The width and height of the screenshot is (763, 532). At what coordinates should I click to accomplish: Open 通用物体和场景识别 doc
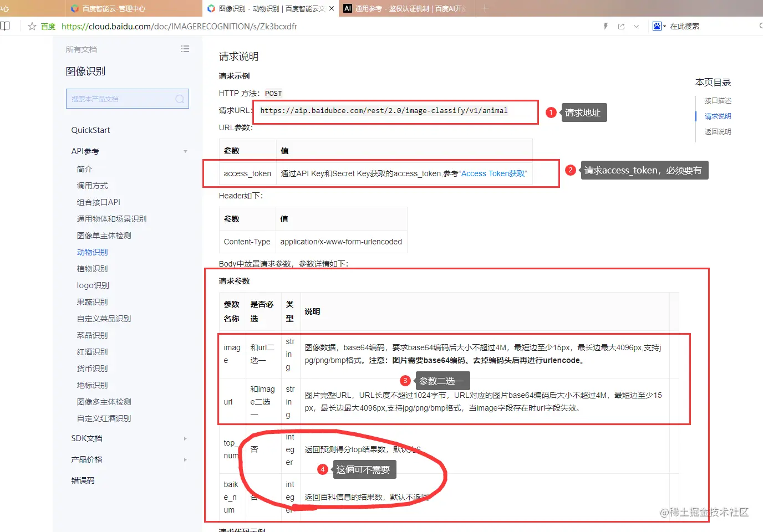click(x=111, y=219)
